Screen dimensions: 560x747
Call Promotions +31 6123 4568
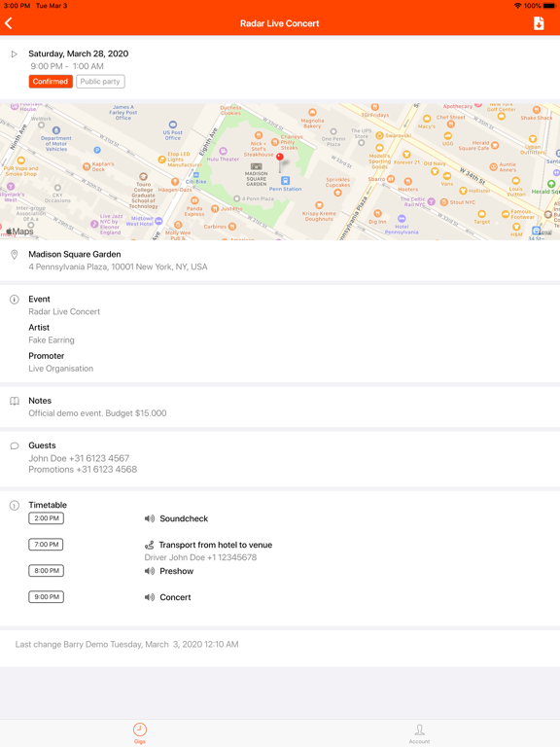click(x=83, y=470)
